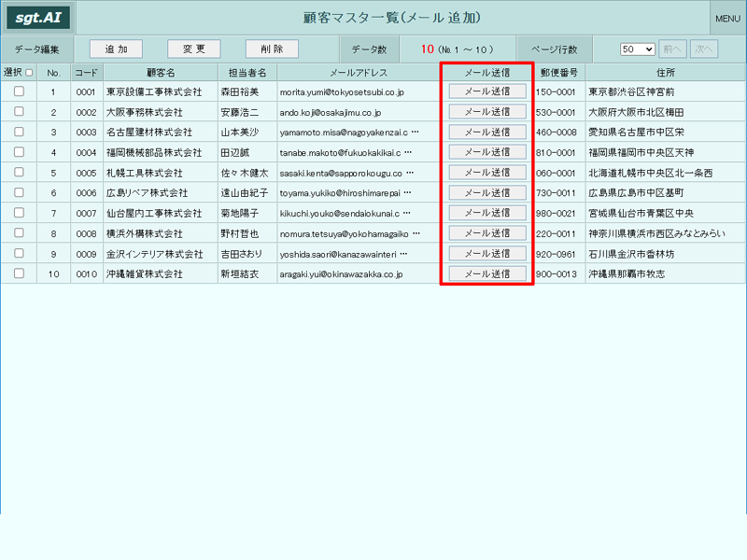Select email ando.koji@osakajimu.co.jp

pyautogui.click(x=331, y=112)
